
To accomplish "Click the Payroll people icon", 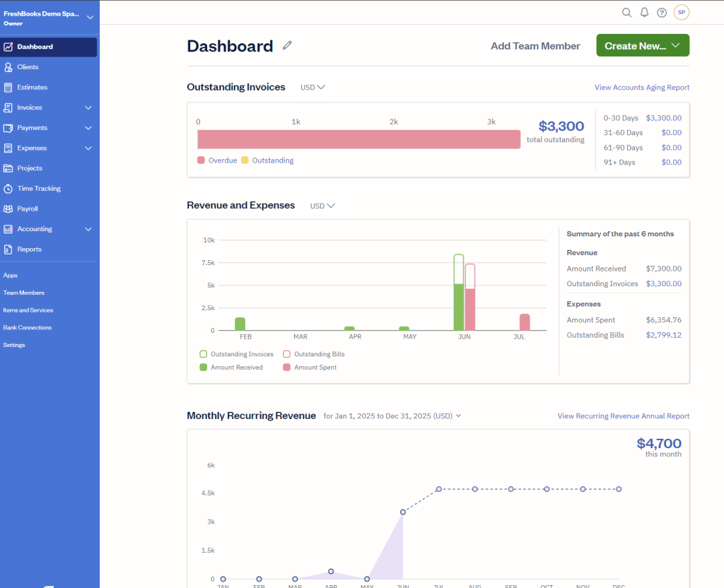I will [x=8, y=208].
